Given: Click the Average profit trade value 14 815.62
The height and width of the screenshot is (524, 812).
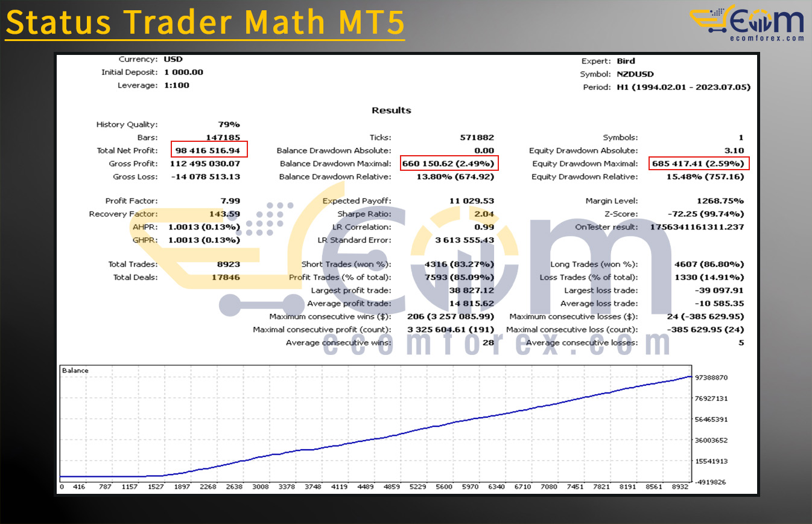Looking at the screenshot, I should 473,304.
